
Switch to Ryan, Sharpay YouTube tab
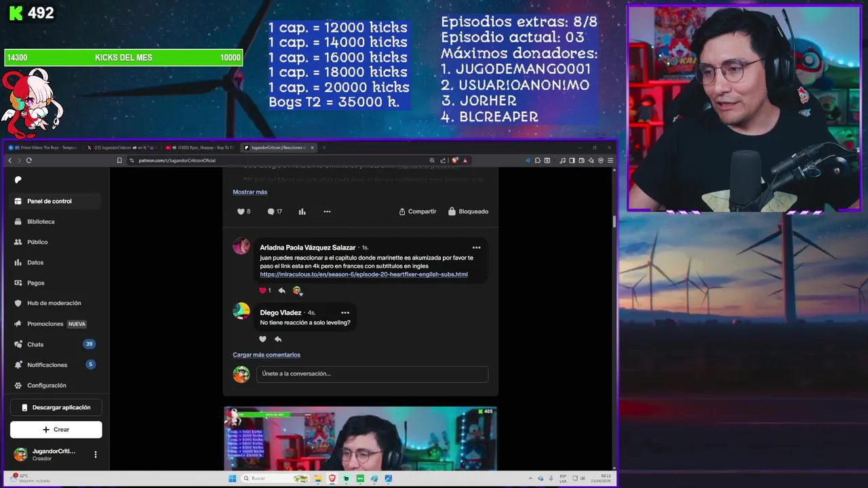(199, 147)
